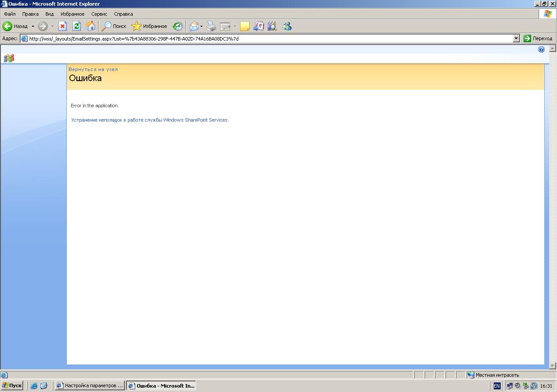Click the SharePoint site logo icon
557x392 pixels.
(9, 58)
